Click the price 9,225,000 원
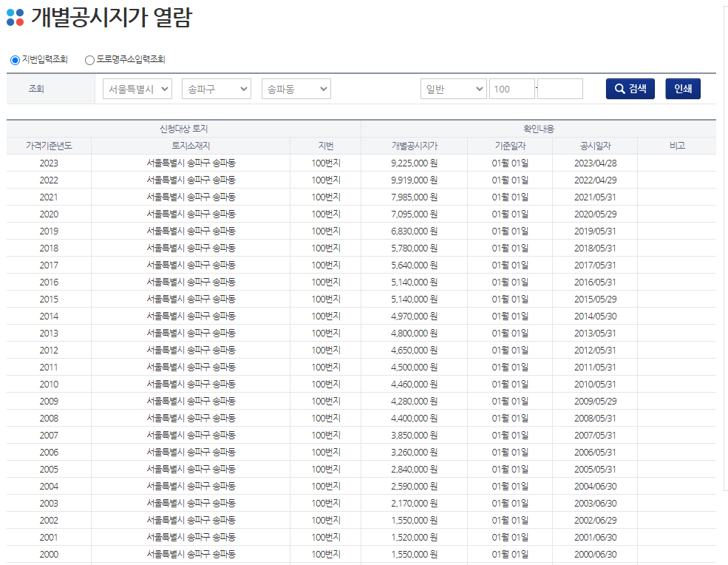Image resolution: width=728 pixels, height=565 pixels. point(414,163)
